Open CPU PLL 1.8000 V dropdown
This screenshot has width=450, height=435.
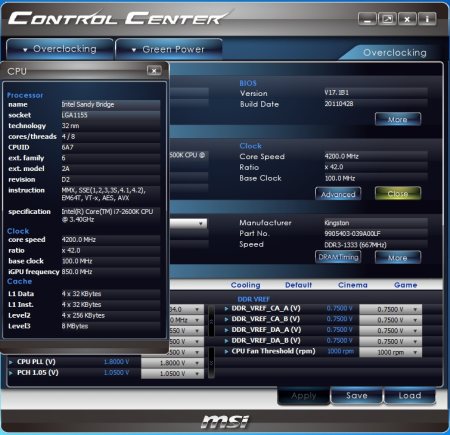(x=172, y=363)
